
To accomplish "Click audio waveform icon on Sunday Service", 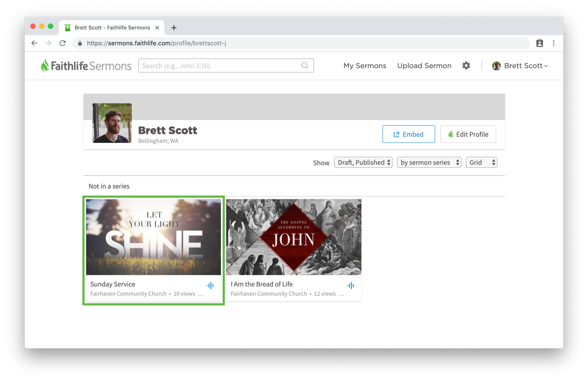I will point(210,286).
